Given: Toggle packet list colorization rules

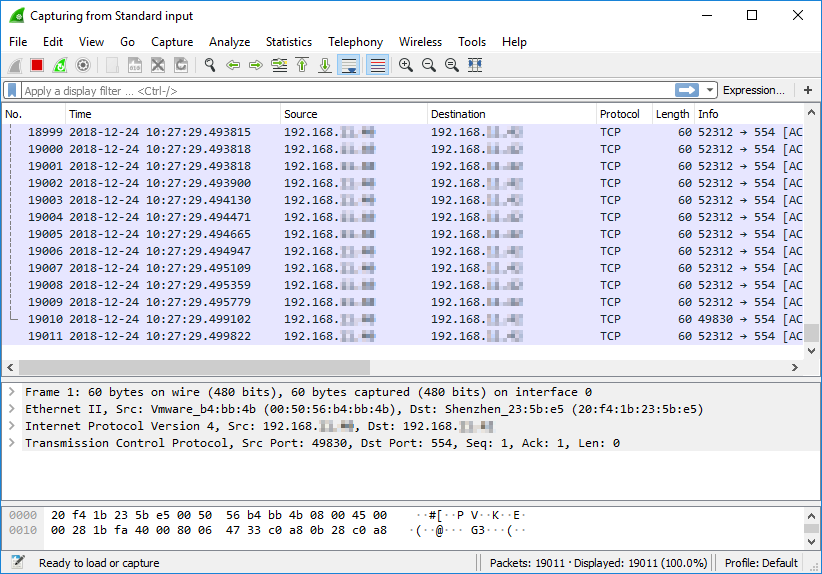Looking at the screenshot, I should pos(377,66).
